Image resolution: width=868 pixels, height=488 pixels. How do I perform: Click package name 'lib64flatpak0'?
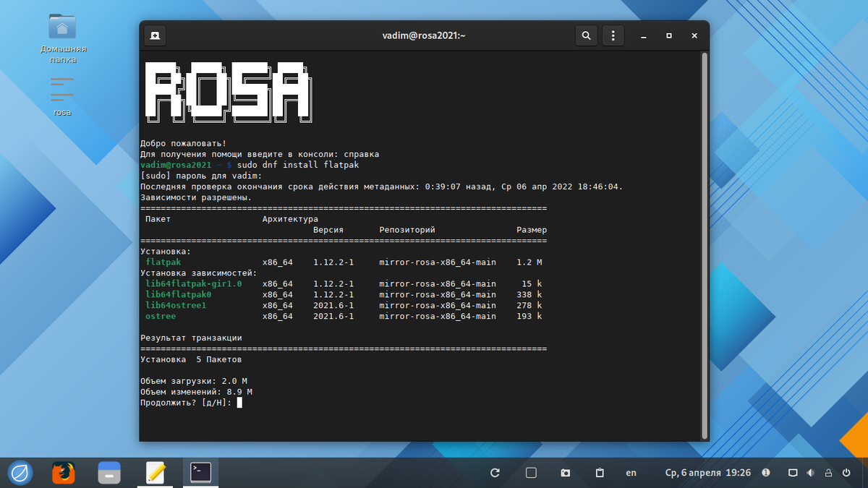coord(179,294)
